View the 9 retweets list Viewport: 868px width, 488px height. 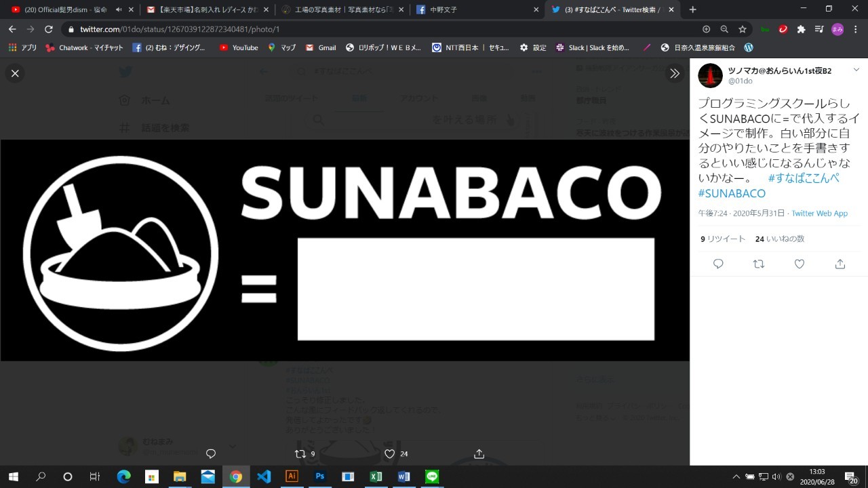tap(723, 239)
